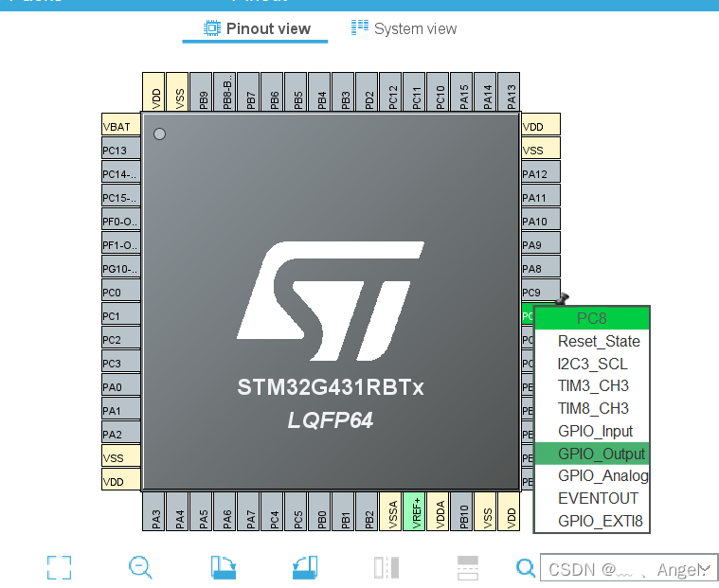Viewport: 719px width, 588px height.
Task: Select Reset_State in the PC8 menu
Action: pyautogui.click(x=592, y=341)
